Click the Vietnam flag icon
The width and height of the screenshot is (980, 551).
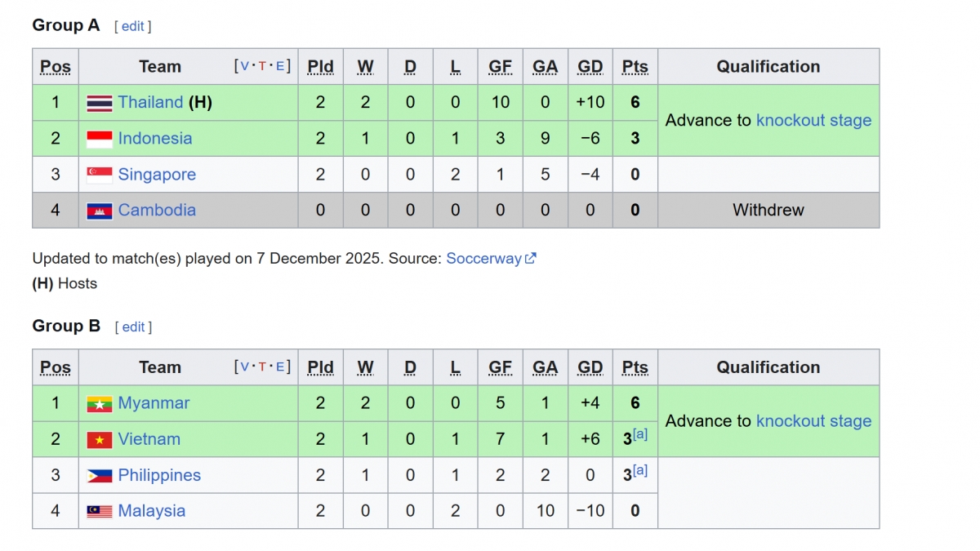pyautogui.click(x=100, y=439)
